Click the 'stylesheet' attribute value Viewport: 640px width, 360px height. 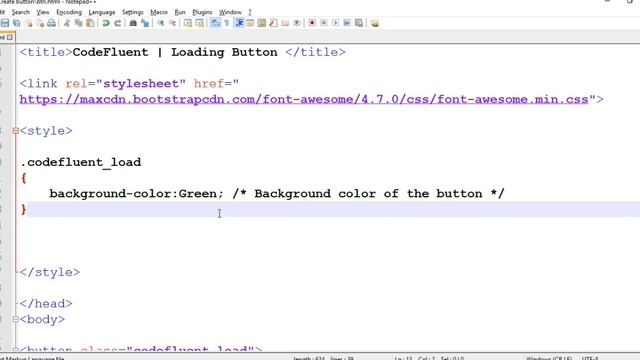tap(140, 84)
